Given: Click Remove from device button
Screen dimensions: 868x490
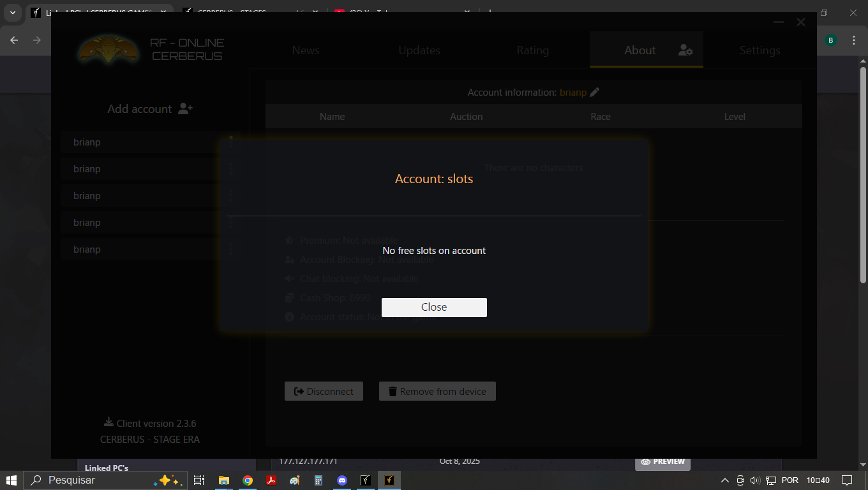Looking at the screenshot, I should pyautogui.click(x=437, y=391).
